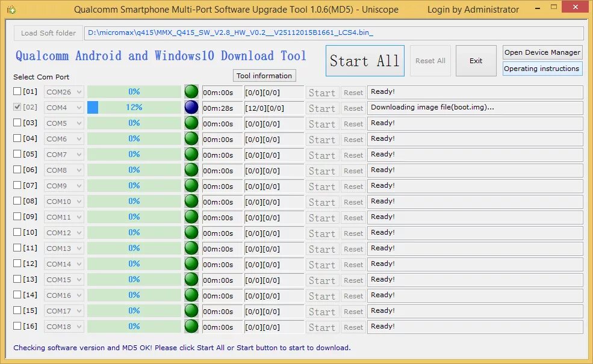593x364 pixels.
Task: Click the Reset All button
Action: 430,61
